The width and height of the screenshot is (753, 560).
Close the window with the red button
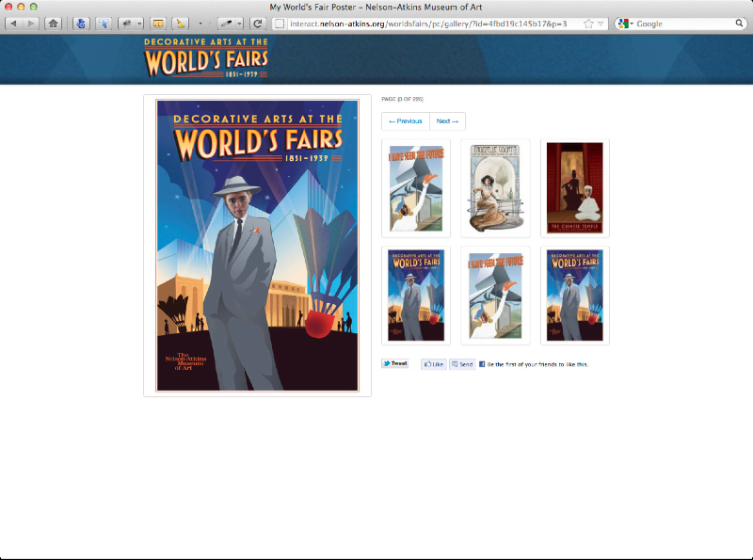(8, 7)
